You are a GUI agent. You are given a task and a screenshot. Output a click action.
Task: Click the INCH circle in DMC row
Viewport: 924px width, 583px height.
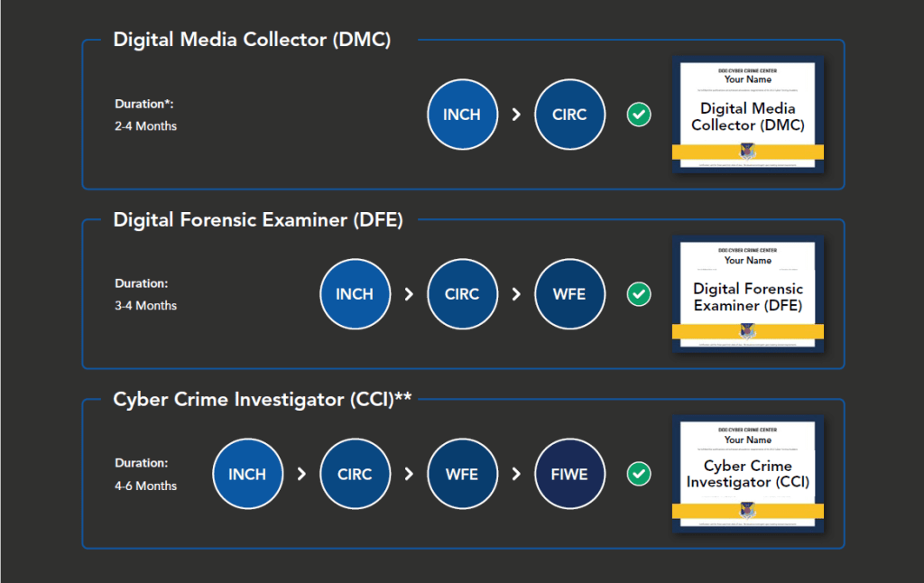[x=462, y=115]
